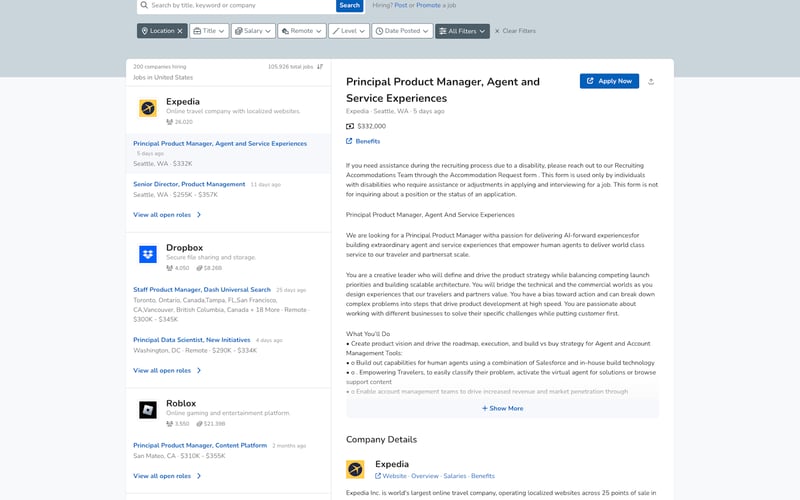The height and width of the screenshot is (500, 800).
Task: Click 'Jobs in United States' text
Action: (x=163, y=78)
